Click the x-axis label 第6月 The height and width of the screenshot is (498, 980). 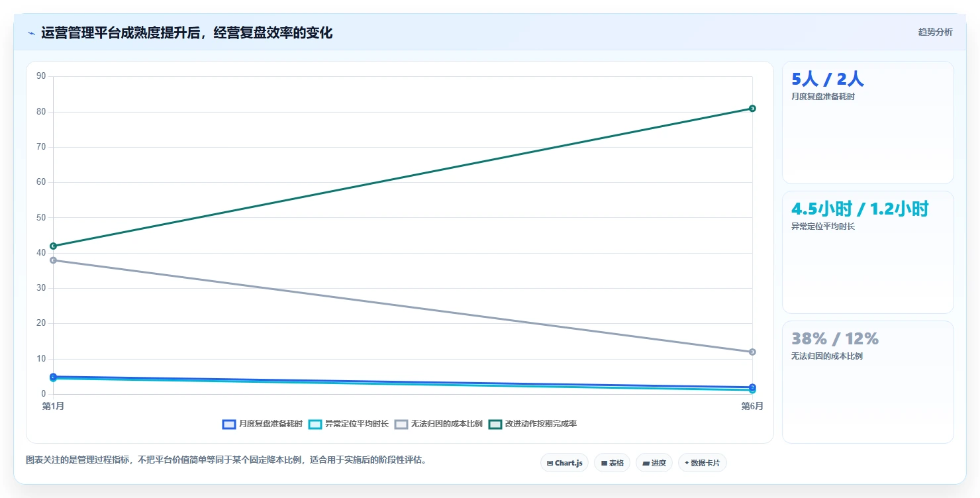tap(752, 406)
